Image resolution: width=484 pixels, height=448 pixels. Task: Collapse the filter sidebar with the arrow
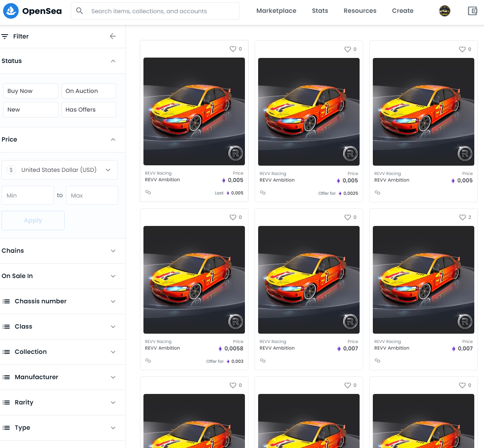pyautogui.click(x=113, y=36)
